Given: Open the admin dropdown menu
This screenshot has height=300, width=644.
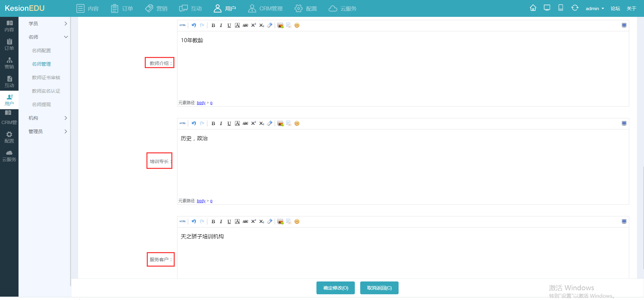Looking at the screenshot, I should pos(595,8).
